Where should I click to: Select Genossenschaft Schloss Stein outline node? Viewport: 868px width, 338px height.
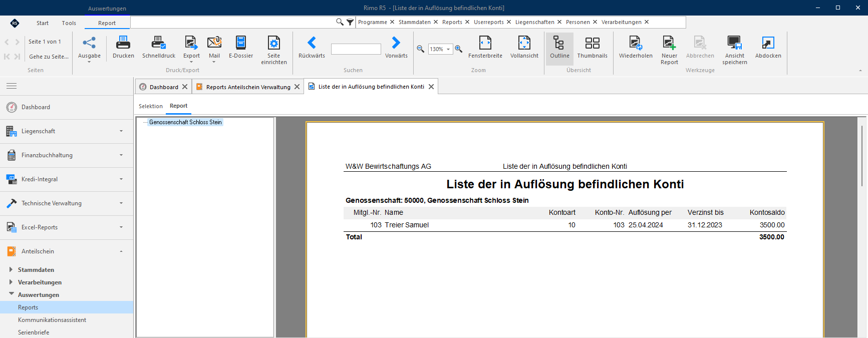(185, 122)
